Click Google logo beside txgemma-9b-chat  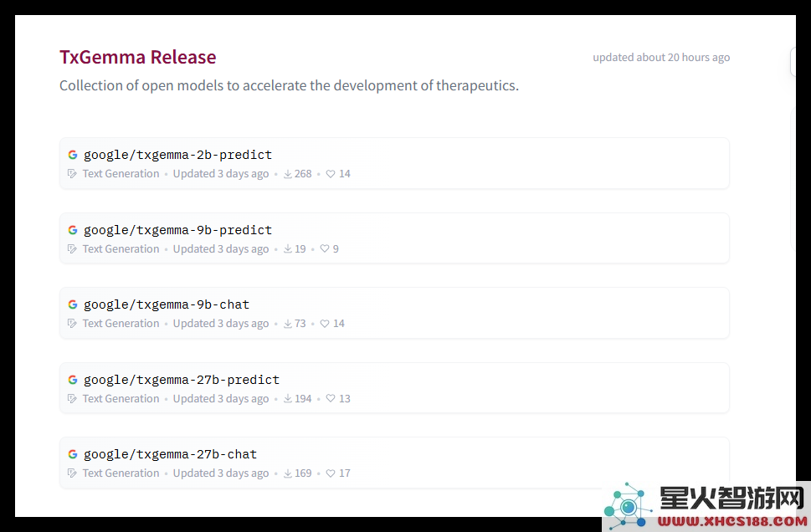point(73,304)
